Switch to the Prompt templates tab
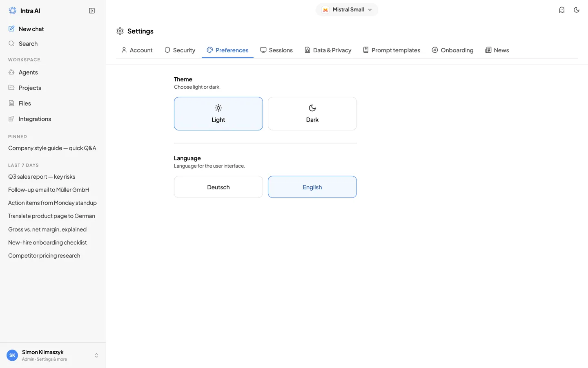This screenshot has height=368, width=588. click(x=392, y=50)
